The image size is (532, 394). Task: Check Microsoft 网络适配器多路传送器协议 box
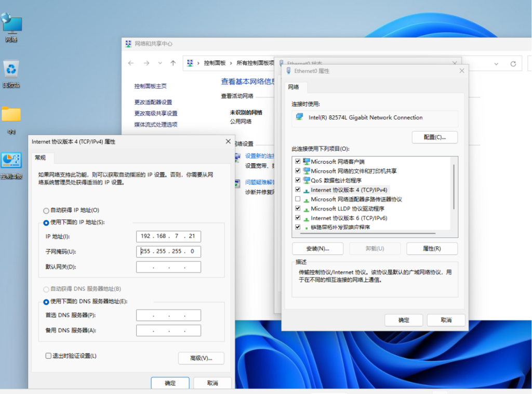coord(298,199)
